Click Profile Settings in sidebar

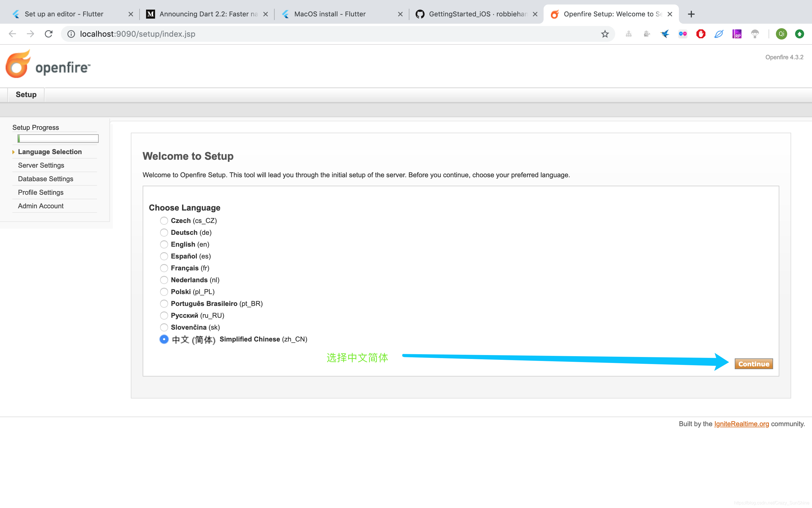[x=41, y=192]
